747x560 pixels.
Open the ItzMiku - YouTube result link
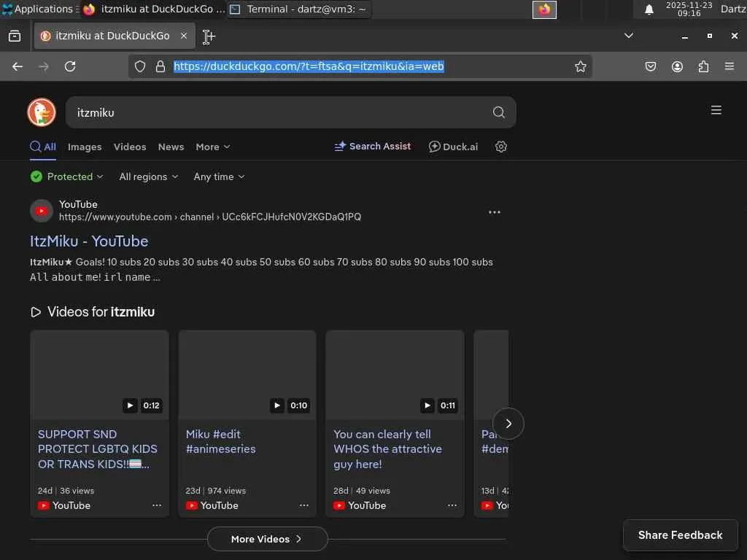tap(89, 241)
